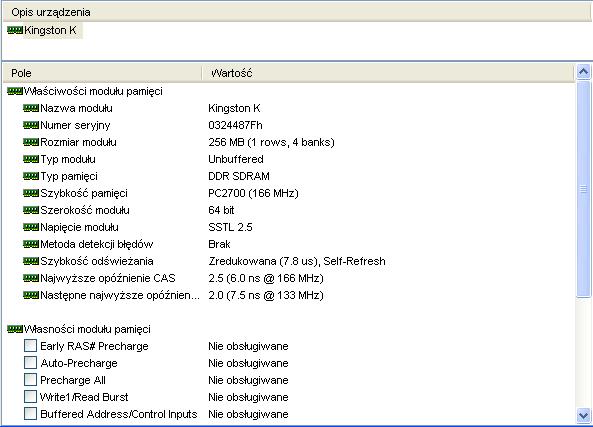
Task: Click the scrollbar down arrow
Action: (x=584, y=416)
